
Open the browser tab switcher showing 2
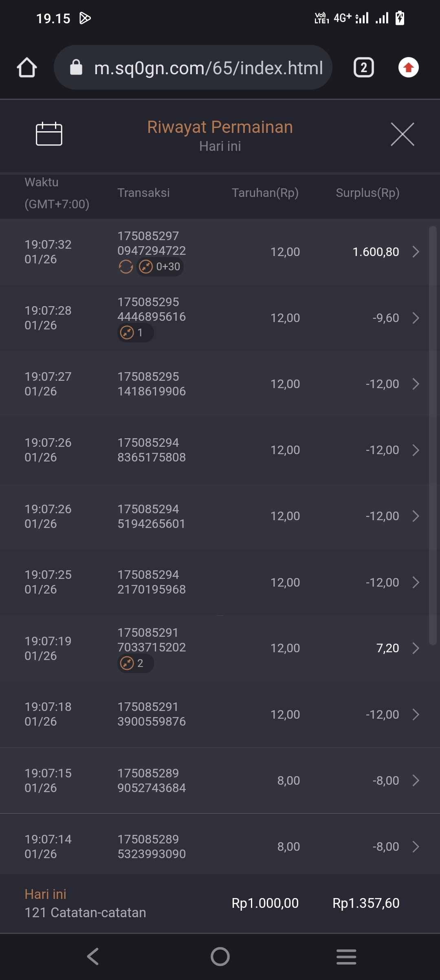(x=363, y=67)
